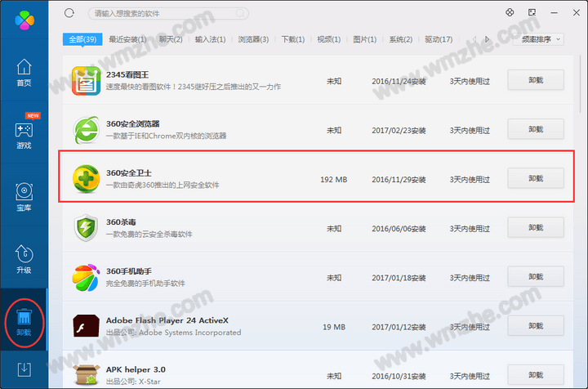Screen dimensions: 588x389
Task: Open the 频率排序 sort dropdown
Action: (538, 39)
